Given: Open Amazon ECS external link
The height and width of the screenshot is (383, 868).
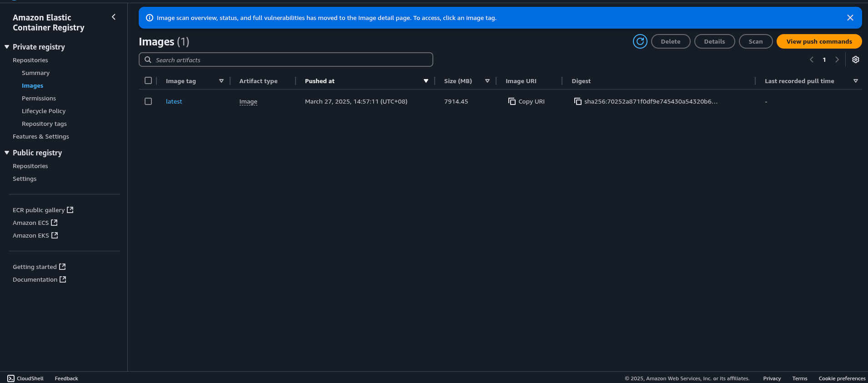Looking at the screenshot, I should [35, 223].
